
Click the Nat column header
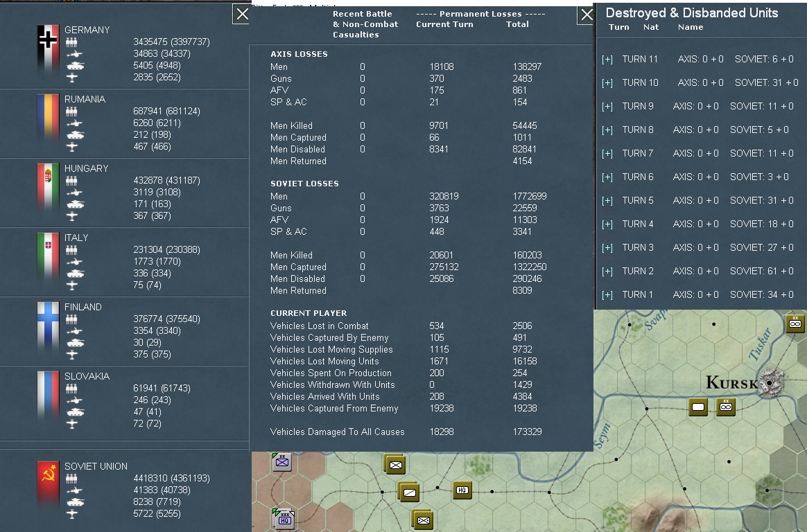coord(650,27)
